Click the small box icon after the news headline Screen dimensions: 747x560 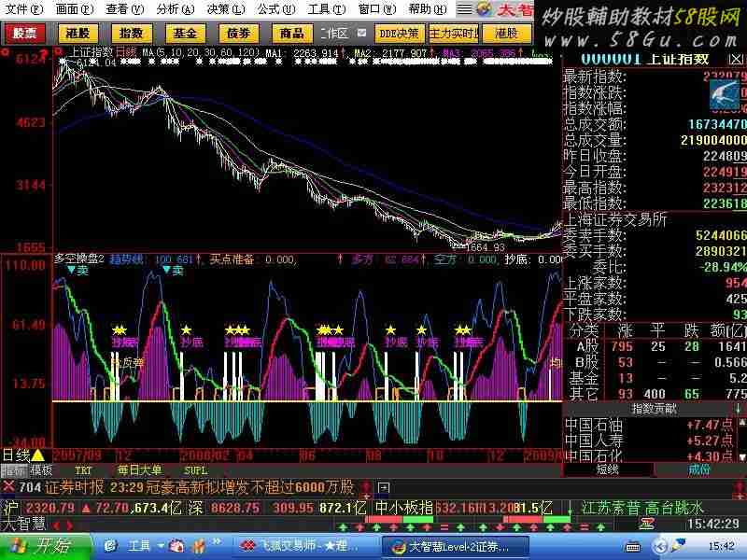pos(384,487)
